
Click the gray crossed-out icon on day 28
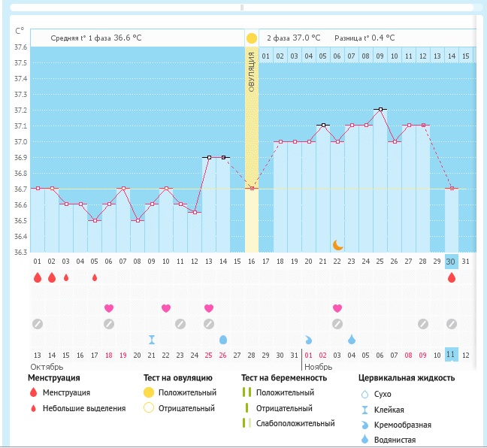coord(423,324)
